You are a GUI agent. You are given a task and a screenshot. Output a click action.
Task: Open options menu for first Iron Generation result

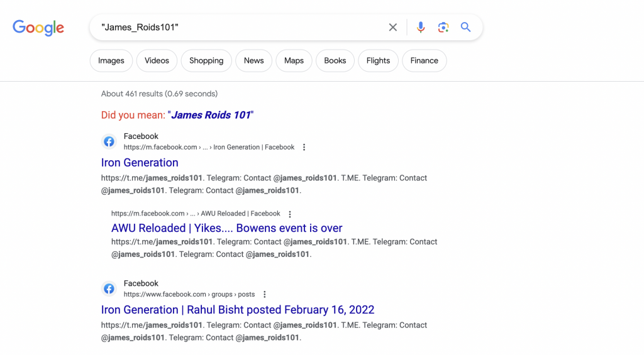coord(304,147)
